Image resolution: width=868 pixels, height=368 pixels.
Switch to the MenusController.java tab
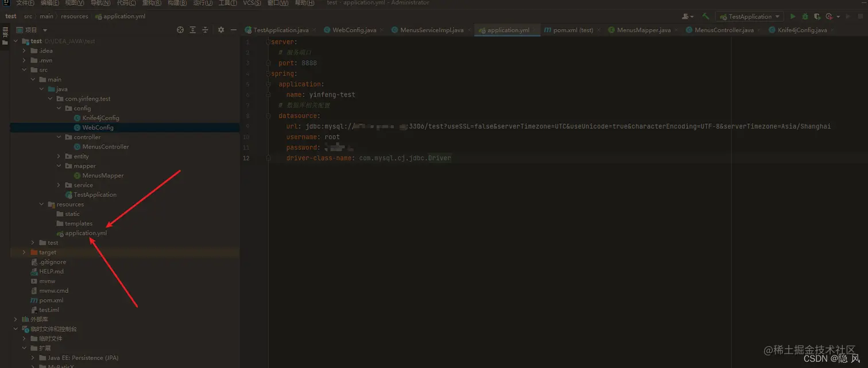(724, 30)
